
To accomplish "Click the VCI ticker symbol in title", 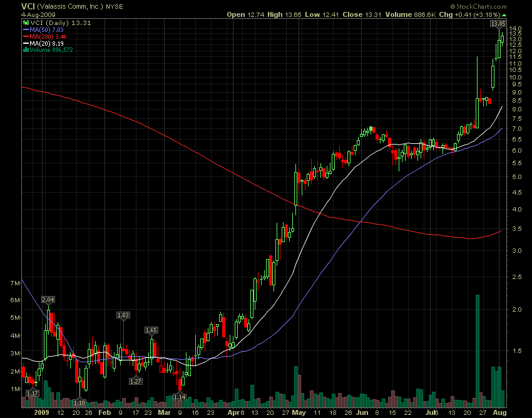I will click(x=28, y=6).
